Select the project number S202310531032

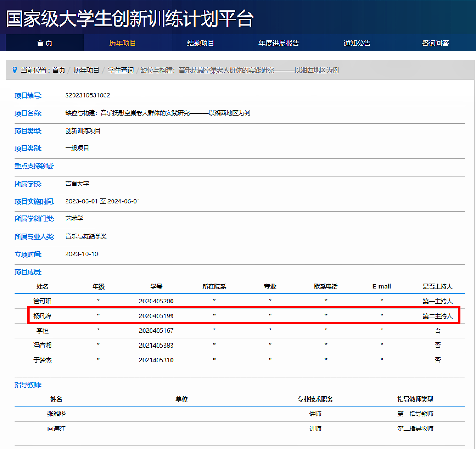(88, 95)
